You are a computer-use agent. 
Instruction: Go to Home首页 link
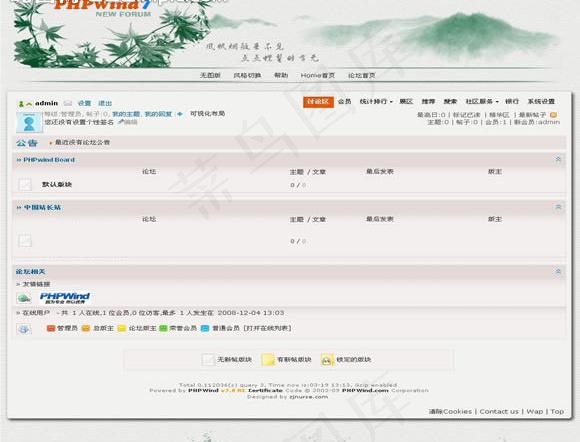pyautogui.click(x=317, y=75)
